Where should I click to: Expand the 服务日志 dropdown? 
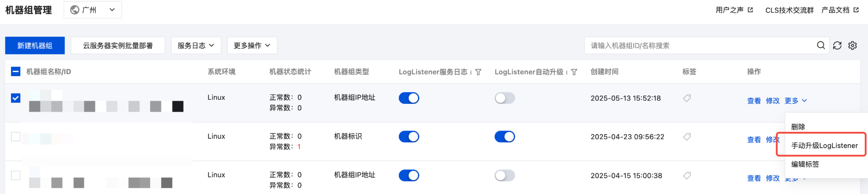pyautogui.click(x=196, y=45)
